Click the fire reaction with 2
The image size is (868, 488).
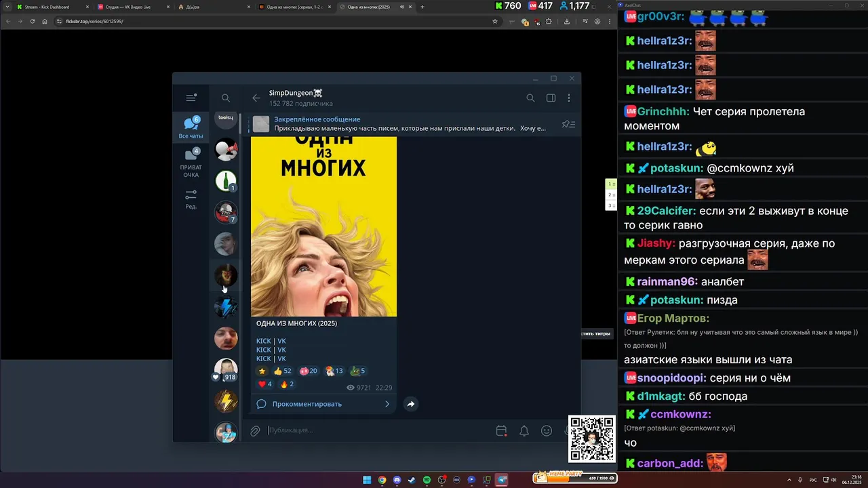287,384
